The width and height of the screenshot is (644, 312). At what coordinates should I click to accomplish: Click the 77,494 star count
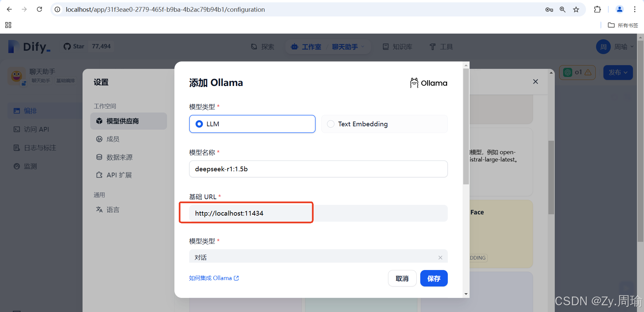101,46
